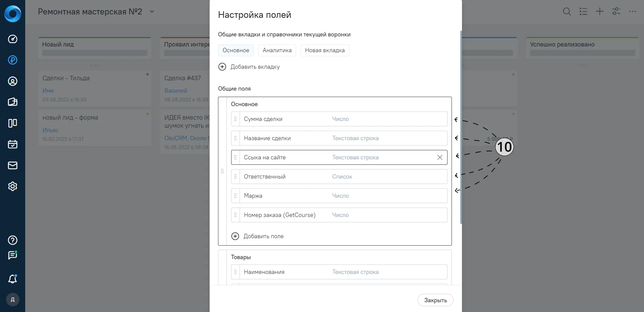Open the contacts person icon in sidebar
The width and height of the screenshot is (644, 312).
click(x=12, y=81)
